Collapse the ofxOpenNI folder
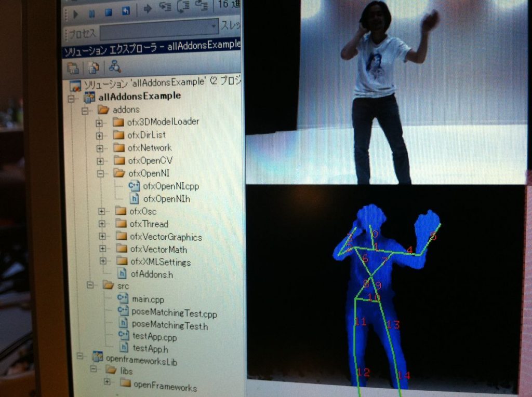This screenshot has height=397, width=532. click(x=100, y=174)
